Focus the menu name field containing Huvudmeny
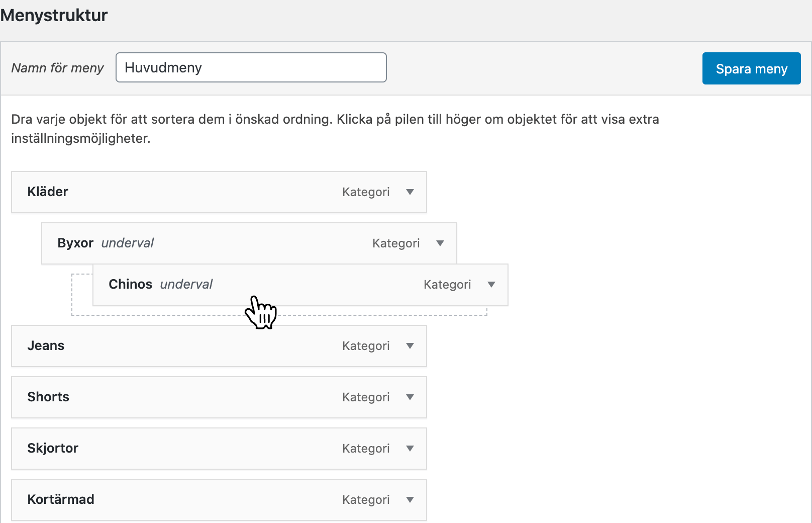The width and height of the screenshot is (812, 523). [x=251, y=67]
